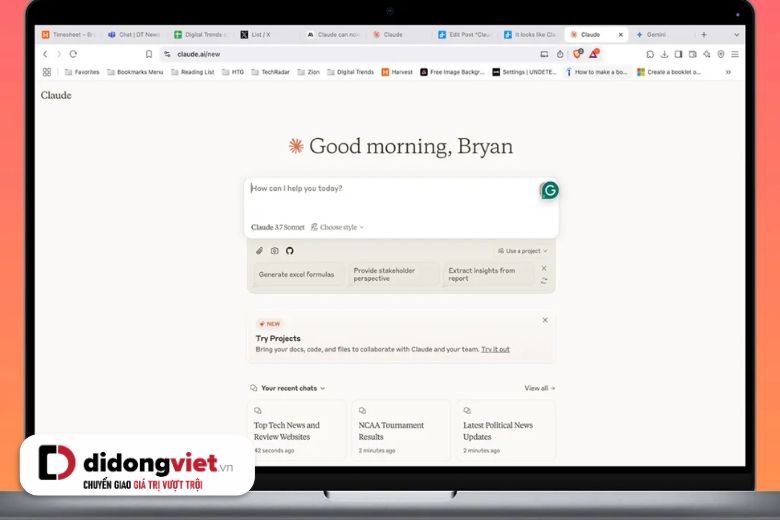Open the TechRadar bookmark folder
780x520 pixels.
271,72
